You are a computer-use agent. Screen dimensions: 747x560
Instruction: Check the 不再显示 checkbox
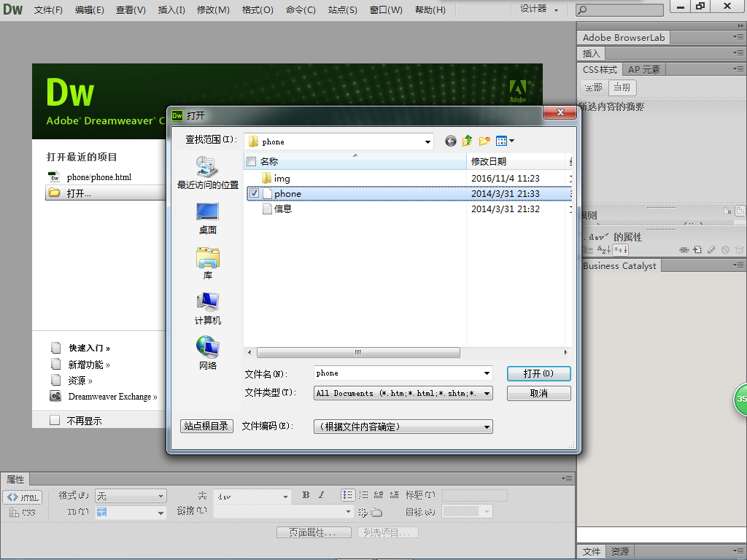[x=55, y=420]
